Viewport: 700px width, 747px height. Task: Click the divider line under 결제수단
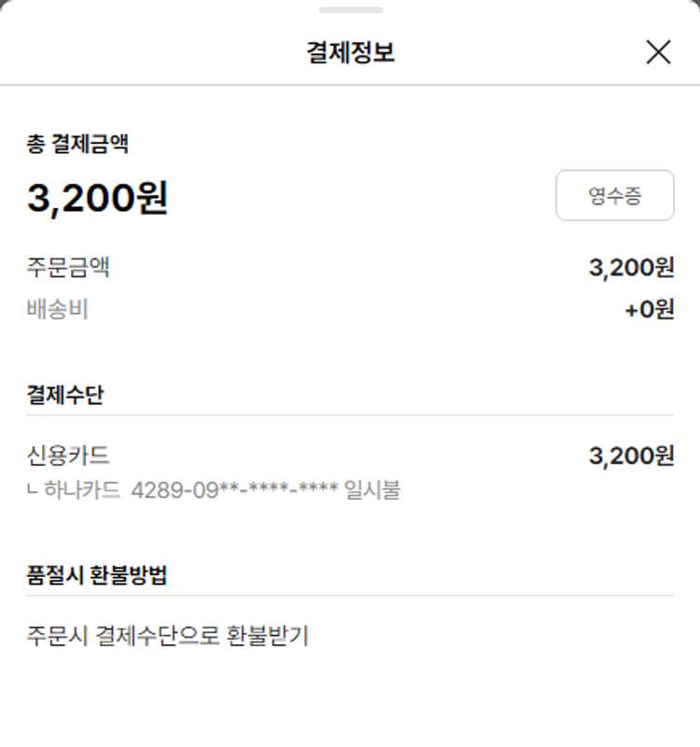point(350,416)
